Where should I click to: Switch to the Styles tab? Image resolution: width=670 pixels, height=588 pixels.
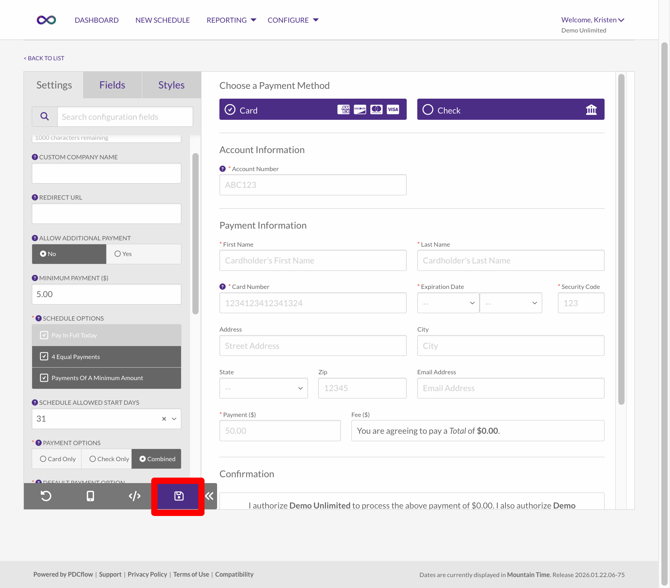pyautogui.click(x=171, y=85)
